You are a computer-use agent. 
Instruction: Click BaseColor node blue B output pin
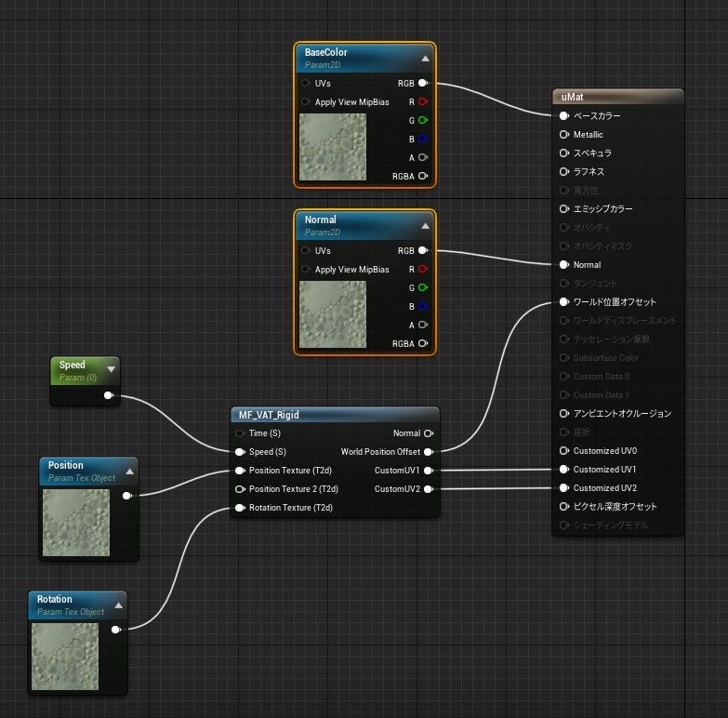(423, 139)
